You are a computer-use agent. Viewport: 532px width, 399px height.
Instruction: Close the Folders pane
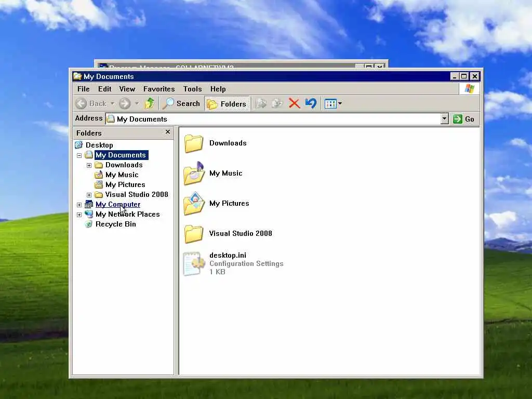click(x=168, y=132)
